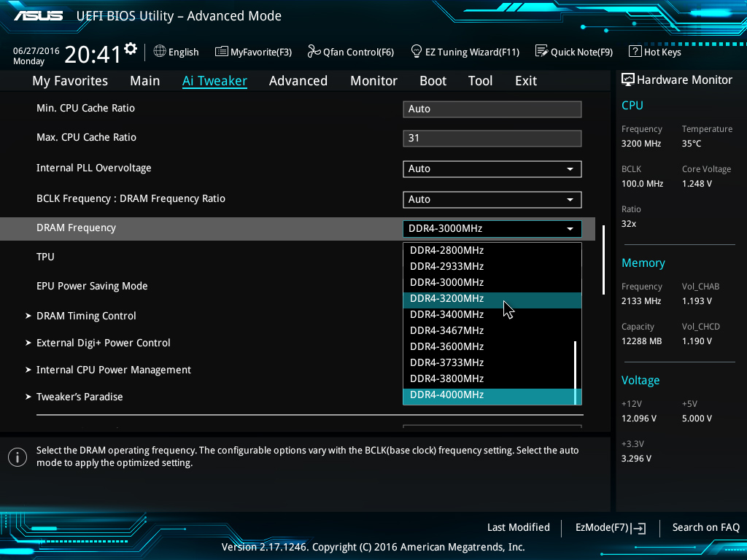Screen dimensions: 747x560
Task: Click the Hardware Monitor screen icon
Action: 628,80
